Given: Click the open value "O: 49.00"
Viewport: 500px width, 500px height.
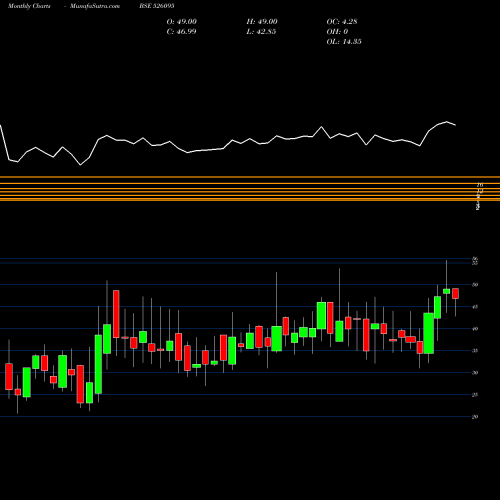Looking at the screenshot, I should 182,22.
